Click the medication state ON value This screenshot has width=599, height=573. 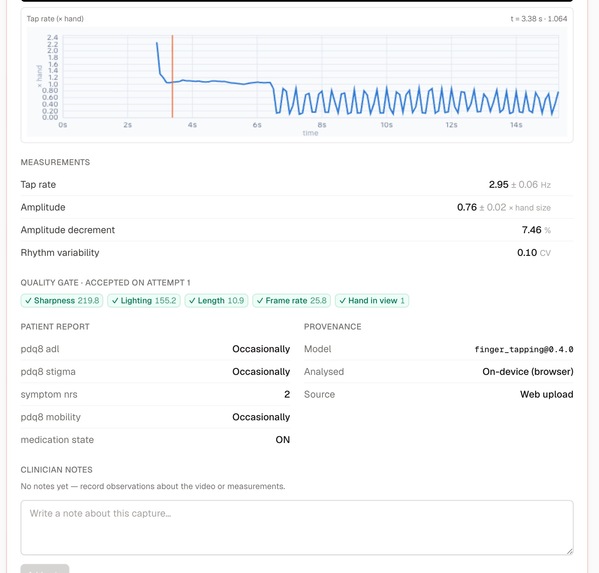(x=283, y=440)
